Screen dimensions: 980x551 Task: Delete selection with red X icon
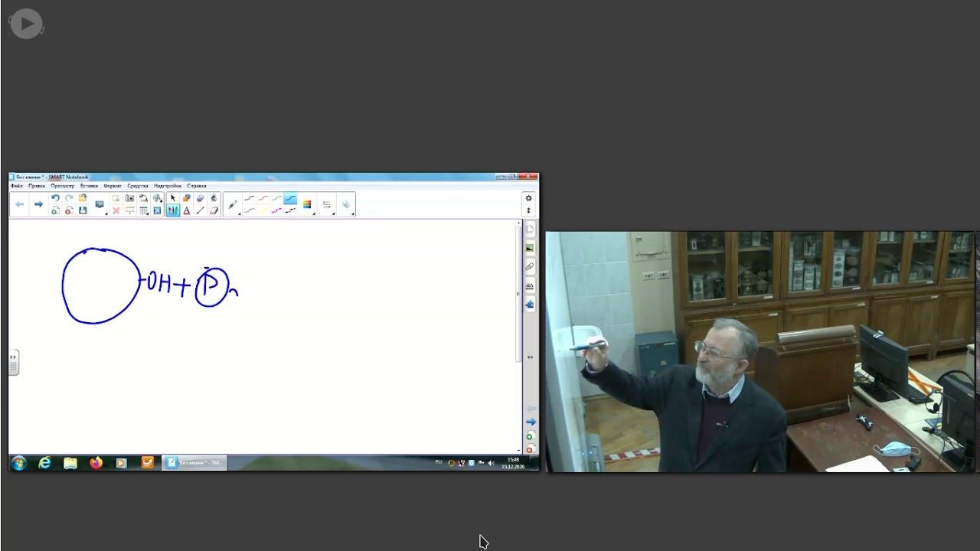point(116,210)
